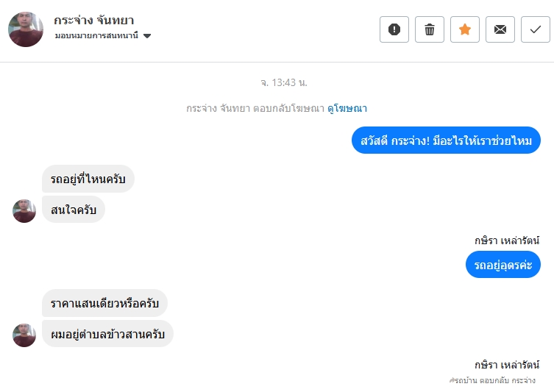Select the message ผมอยู่ตำบลข้าวสานครับ

(107, 334)
